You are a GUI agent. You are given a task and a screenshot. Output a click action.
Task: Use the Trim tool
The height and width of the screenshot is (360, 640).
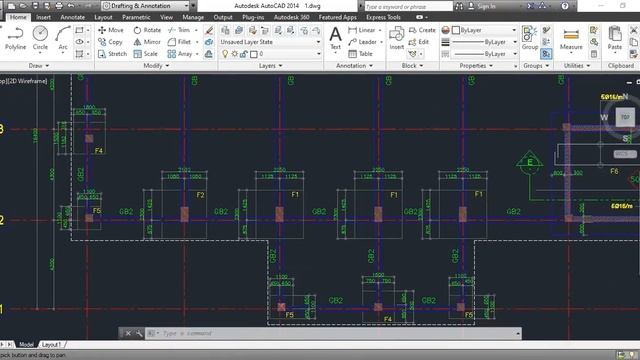179,30
